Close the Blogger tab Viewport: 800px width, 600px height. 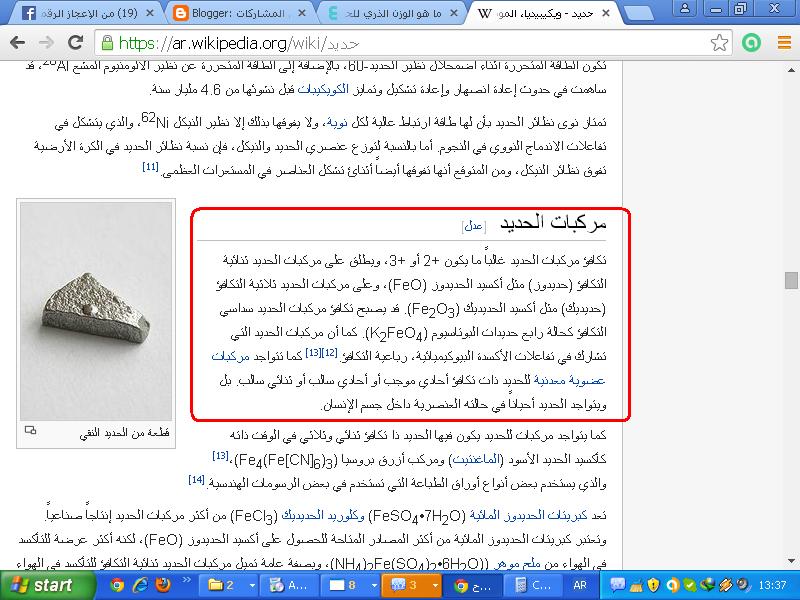click(x=302, y=13)
